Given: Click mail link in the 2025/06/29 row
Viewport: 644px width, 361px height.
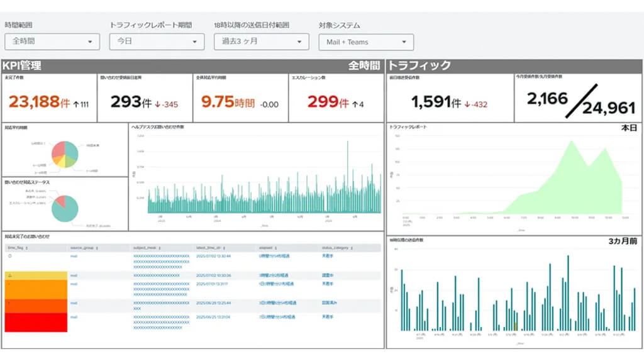Looking at the screenshot, I should click(x=74, y=303).
